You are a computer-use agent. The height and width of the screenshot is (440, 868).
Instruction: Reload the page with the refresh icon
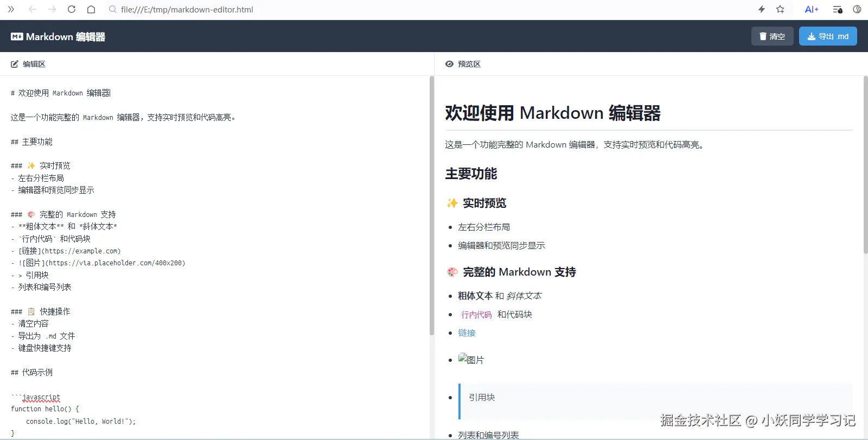pyautogui.click(x=72, y=9)
